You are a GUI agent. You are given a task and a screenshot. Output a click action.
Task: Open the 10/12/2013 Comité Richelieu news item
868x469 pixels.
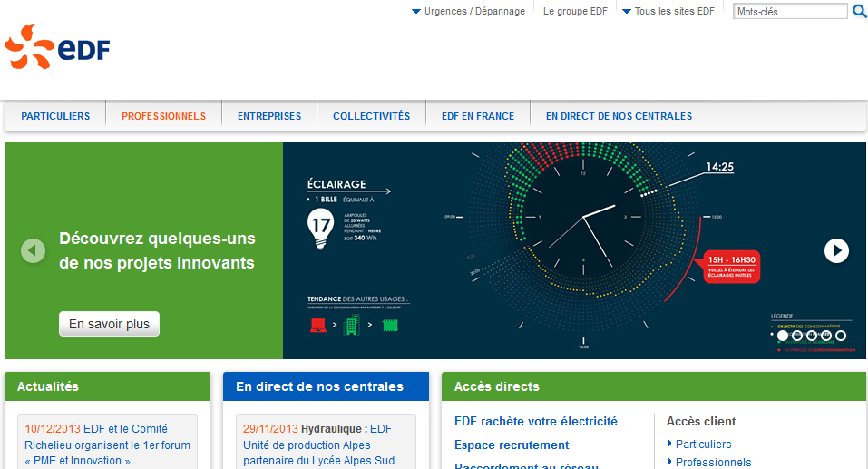(x=107, y=445)
